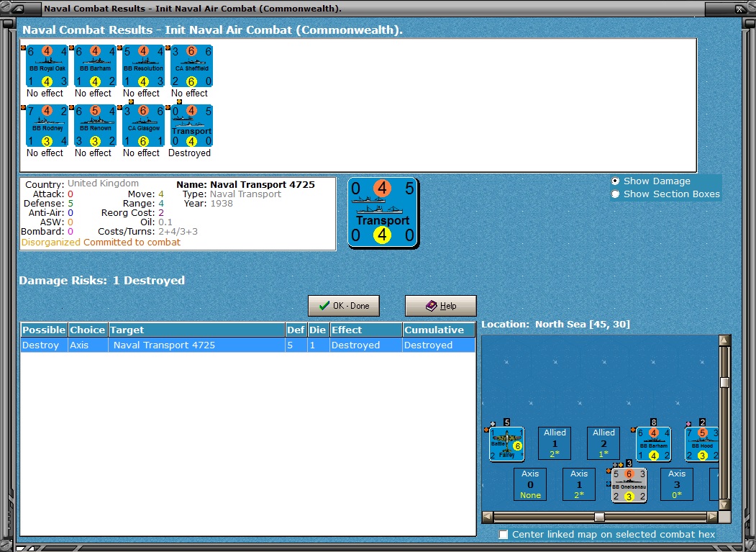Close the Naval Combat Results window
This screenshot has width=756, height=552.
point(739,9)
